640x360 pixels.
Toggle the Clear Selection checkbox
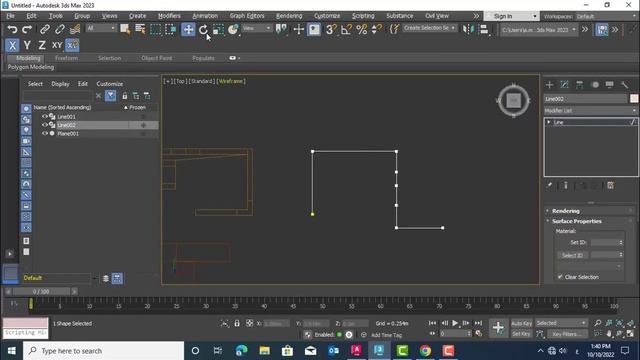560,277
